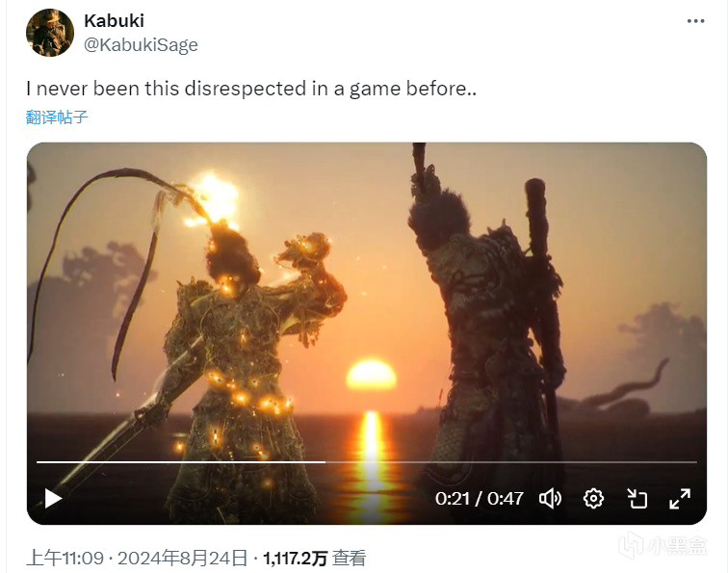
Task: Seek to the unplayed part of the video timeline
Action: (510, 462)
